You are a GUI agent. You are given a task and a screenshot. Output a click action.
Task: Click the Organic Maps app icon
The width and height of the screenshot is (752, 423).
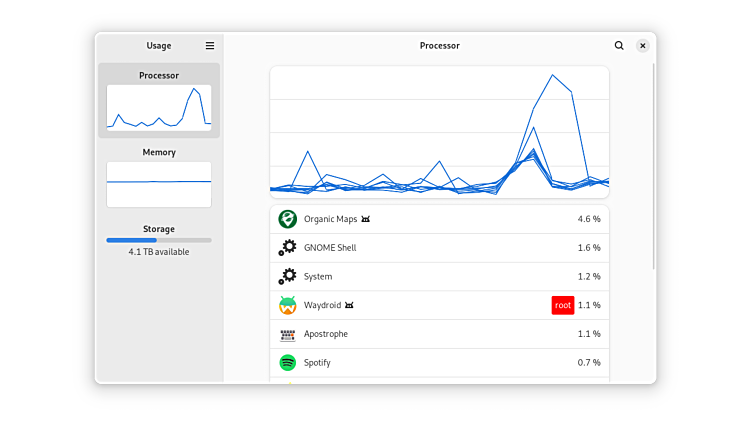pyautogui.click(x=288, y=219)
